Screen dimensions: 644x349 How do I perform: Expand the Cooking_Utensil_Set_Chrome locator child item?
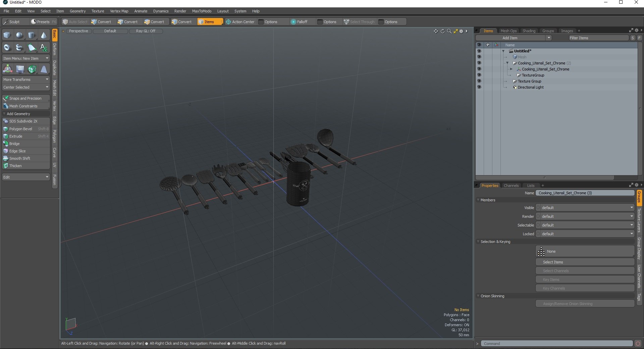pyautogui.click(x=511, y=69)
